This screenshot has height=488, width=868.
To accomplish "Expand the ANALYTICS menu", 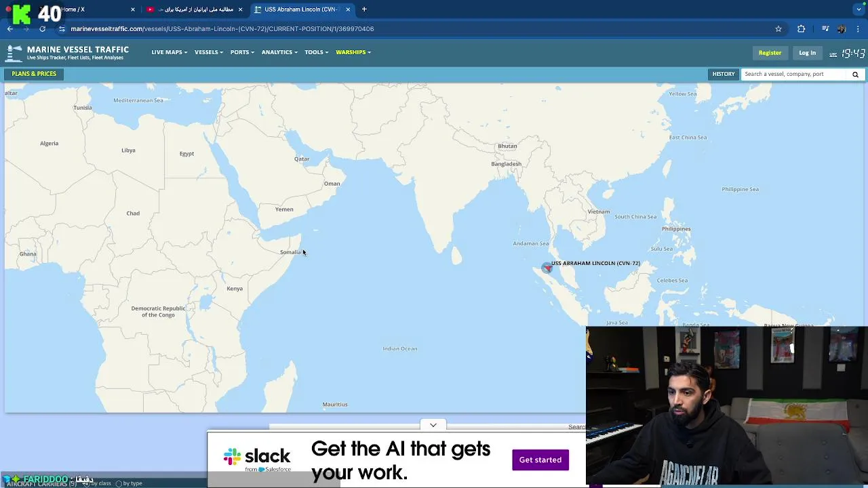I will pyautogui.click(x=279, y=52).
